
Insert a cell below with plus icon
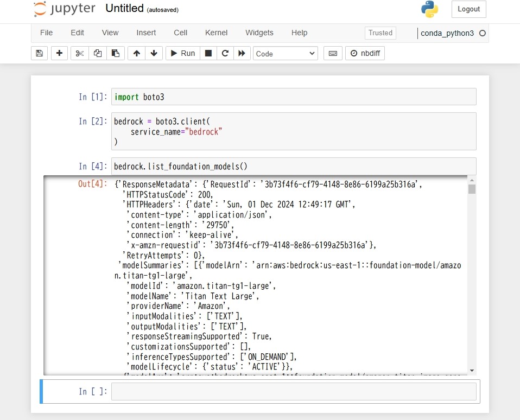59,53
